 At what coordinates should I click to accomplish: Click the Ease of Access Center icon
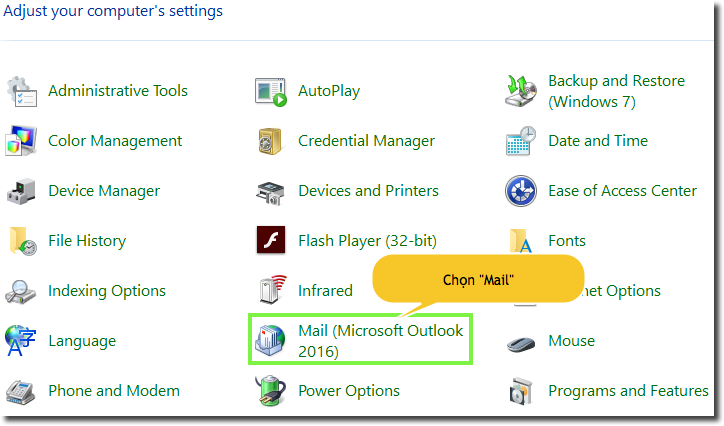coord(522,191)
